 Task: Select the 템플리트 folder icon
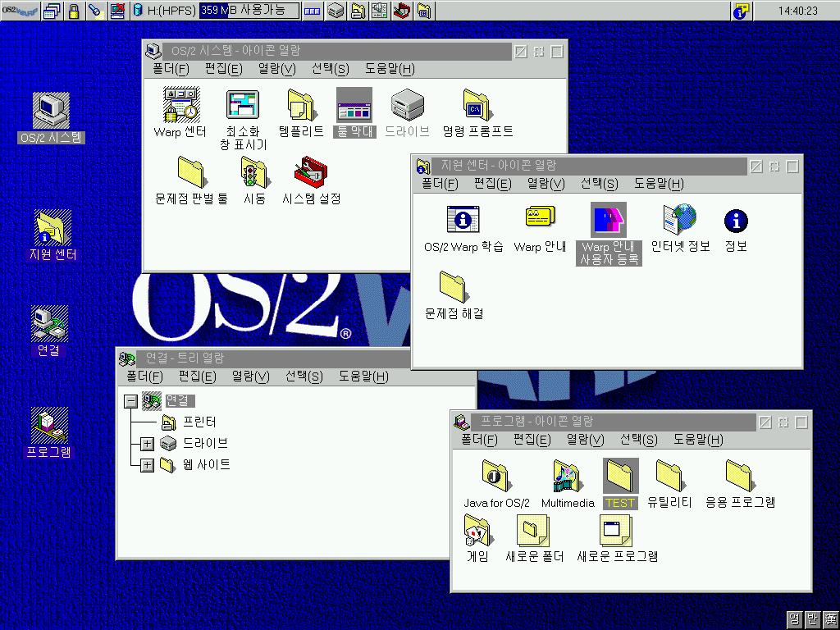301,112
